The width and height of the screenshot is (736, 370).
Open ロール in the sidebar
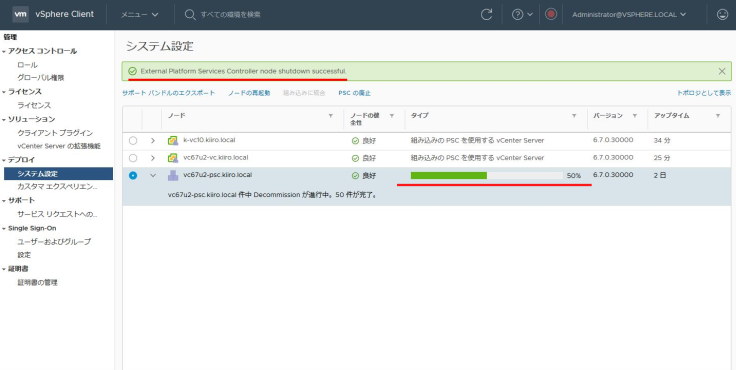27,65
